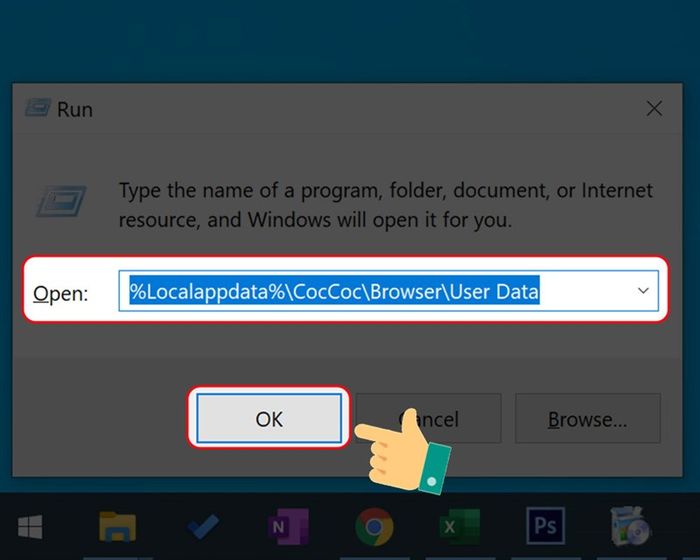The width and height of the screenshot is (700, 560).
Task: Click the large Run program icon
Action: [x=61, y=201]
